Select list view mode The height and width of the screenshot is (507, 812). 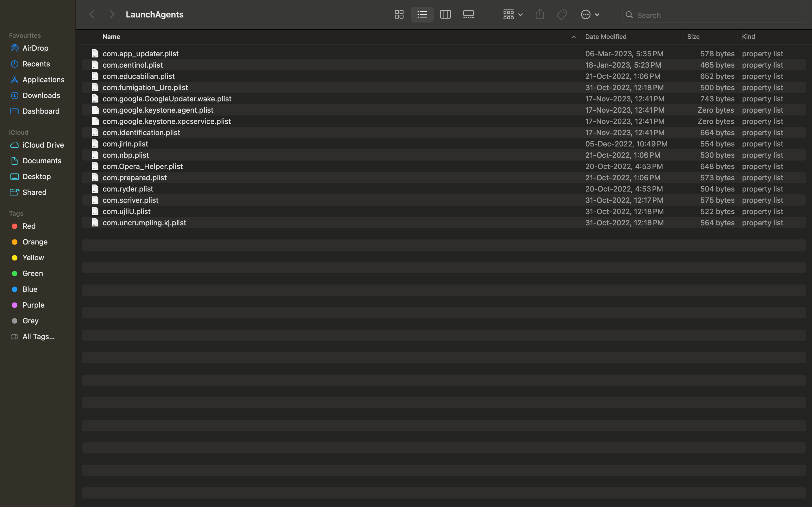(422, 14)
